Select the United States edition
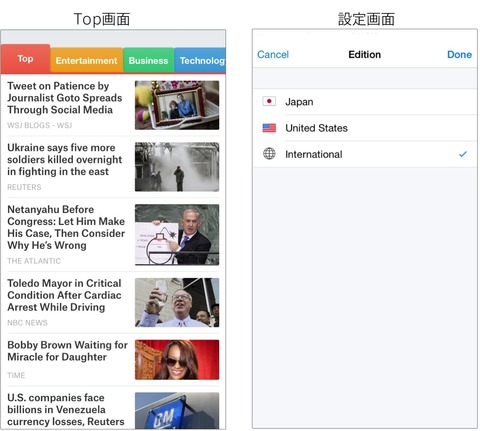The image size is (480, 431). [365, 128]
